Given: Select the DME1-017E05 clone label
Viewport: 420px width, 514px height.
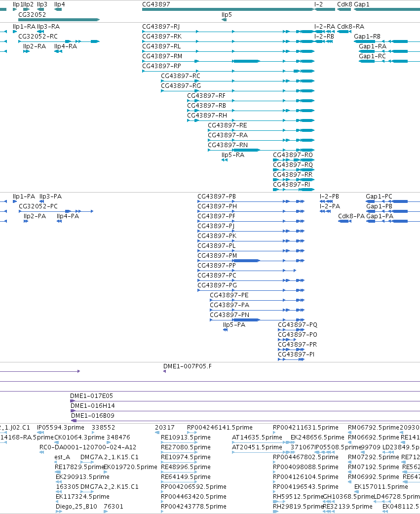Looking at the screenshot, I should [92, 395].
